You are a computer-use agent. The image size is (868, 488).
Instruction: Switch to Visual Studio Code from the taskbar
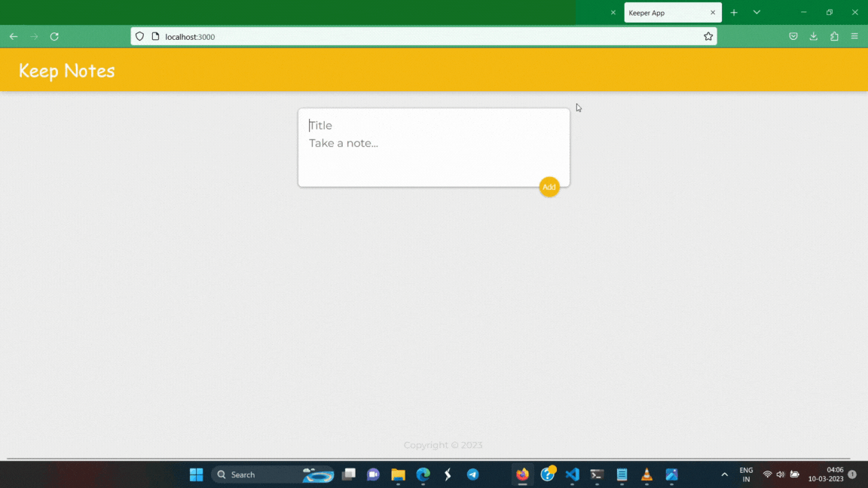coord(573,474)
